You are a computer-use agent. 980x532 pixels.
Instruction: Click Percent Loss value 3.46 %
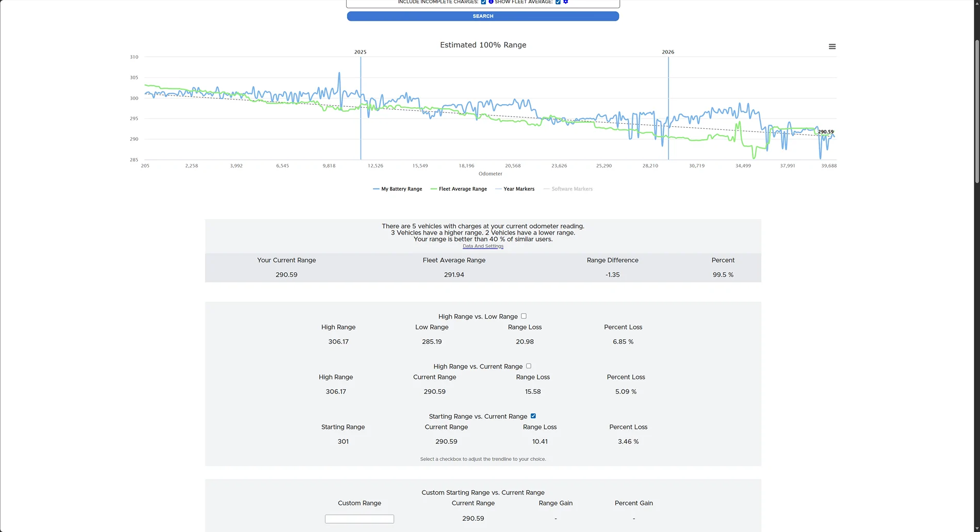[x=628, y=442]
